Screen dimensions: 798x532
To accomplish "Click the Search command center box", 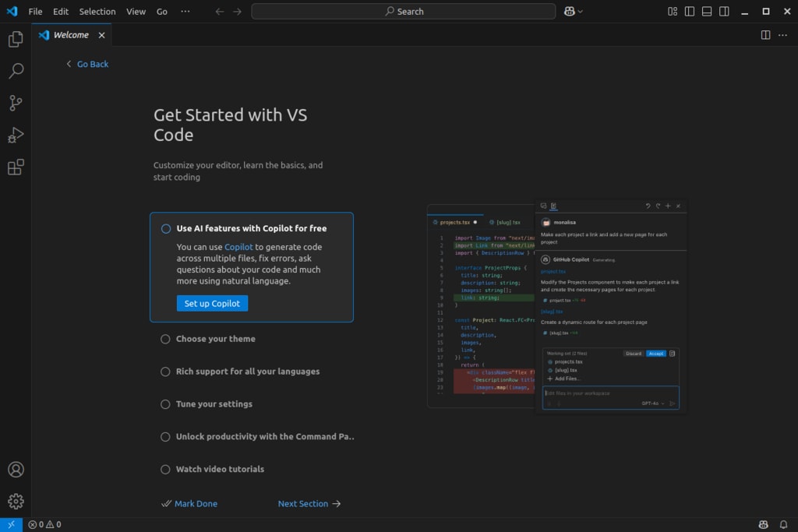I will tap(404, 11).
